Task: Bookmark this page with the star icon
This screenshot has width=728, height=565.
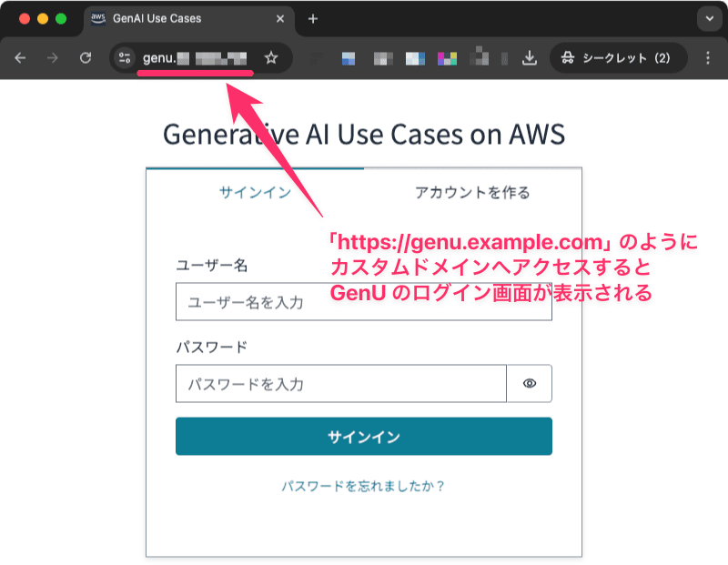Action: point(271,58)
